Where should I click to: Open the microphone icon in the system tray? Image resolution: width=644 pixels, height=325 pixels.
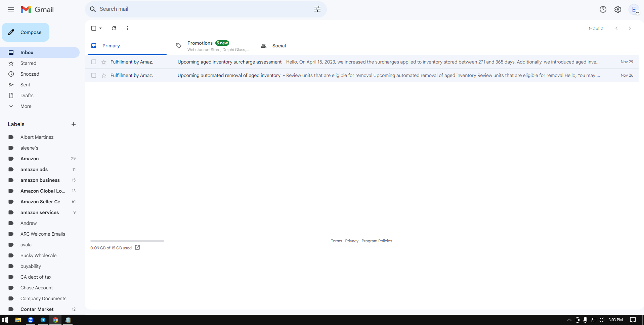pos(586,320)
